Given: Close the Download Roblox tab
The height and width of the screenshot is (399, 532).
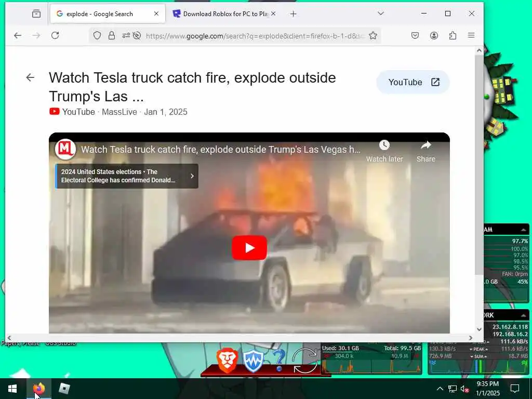Looking at the screenshot, I should (x=273, y=14).
